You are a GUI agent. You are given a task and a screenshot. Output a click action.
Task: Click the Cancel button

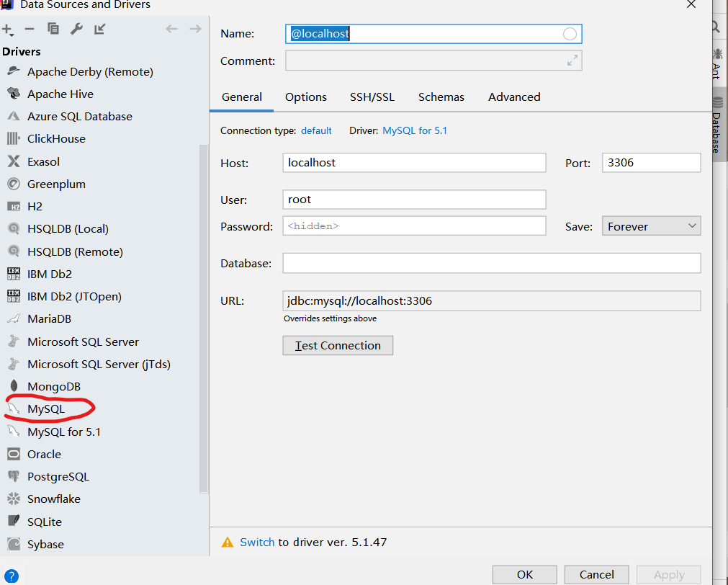pyautogui.click(x=597, y=575)
